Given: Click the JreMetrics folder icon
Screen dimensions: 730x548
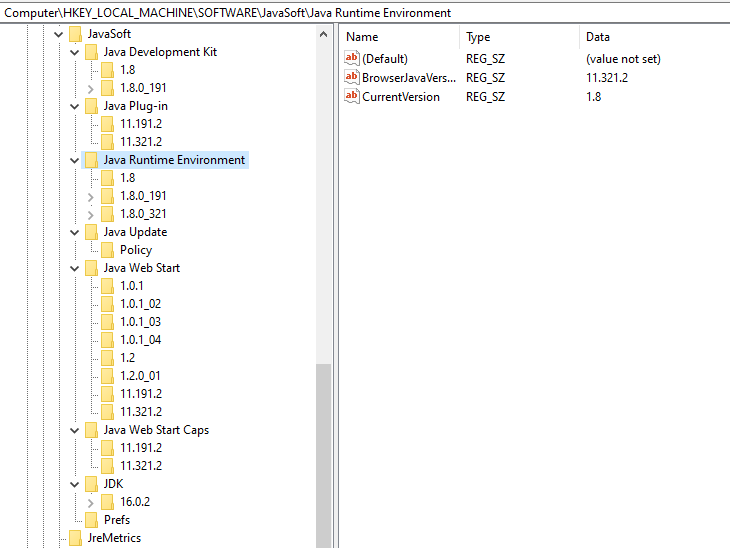Looking at the screenshot, I should pyautogui.click(x=75, y=538).
